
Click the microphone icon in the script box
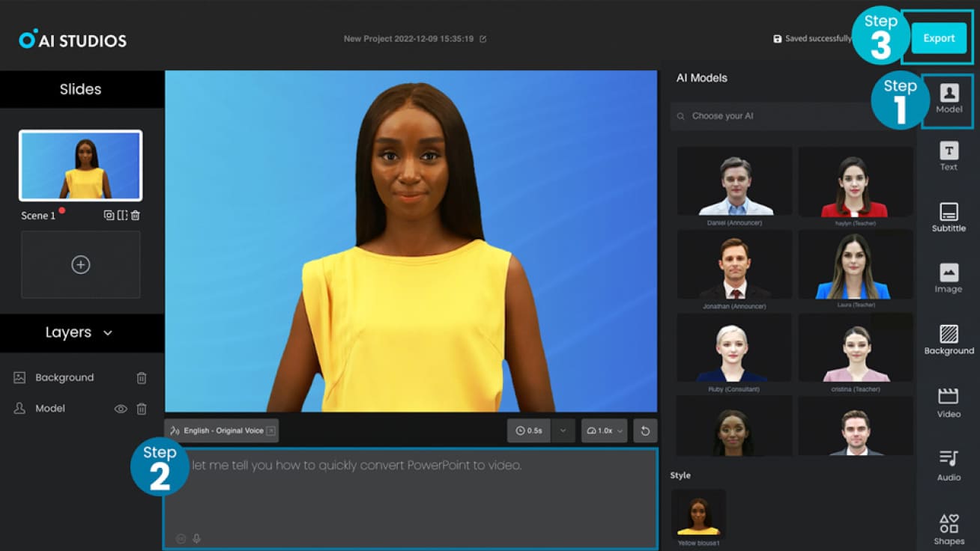[x=196, y=538]
